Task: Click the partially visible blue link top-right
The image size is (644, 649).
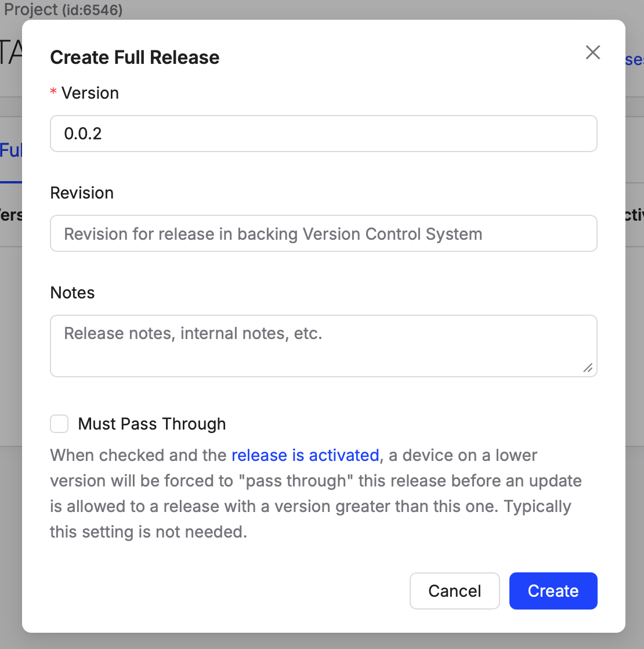Action: [x=634, y=60]
